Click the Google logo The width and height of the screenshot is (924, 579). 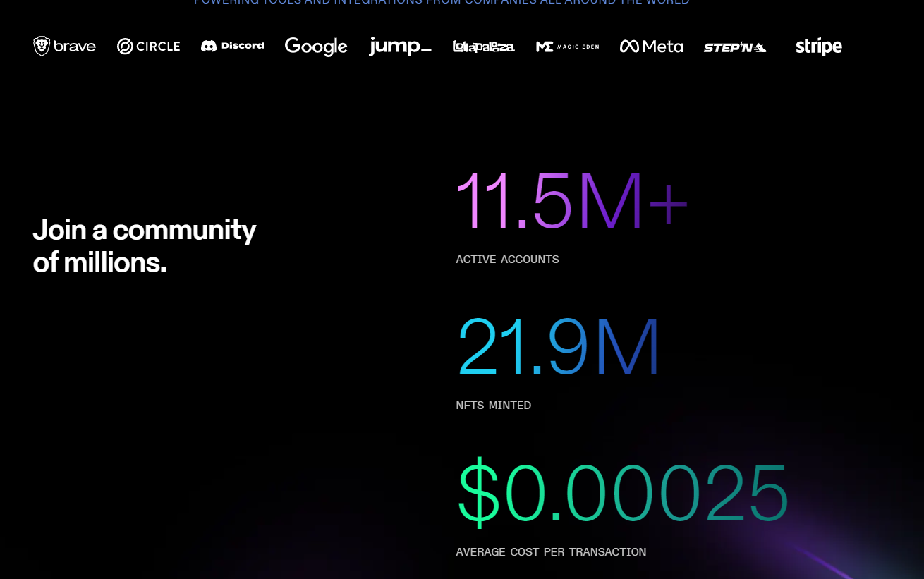pos(316,47)
